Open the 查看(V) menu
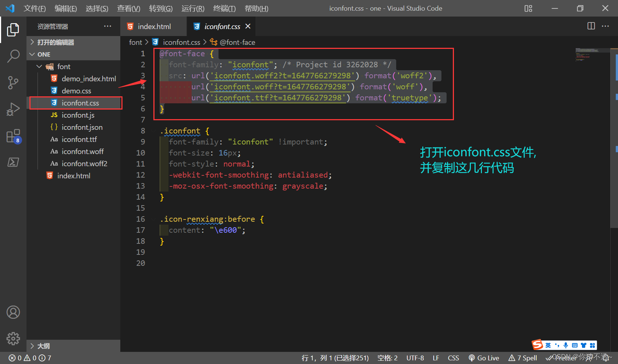 pos(129,8)
